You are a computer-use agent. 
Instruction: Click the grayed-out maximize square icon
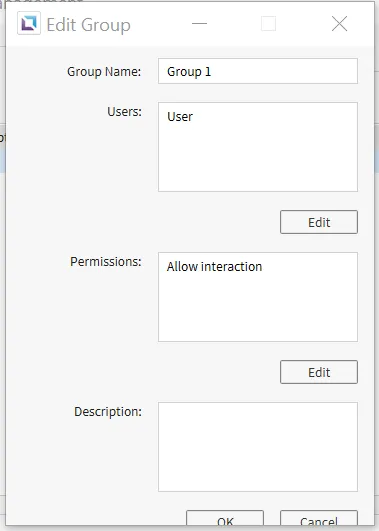point(268,24)
